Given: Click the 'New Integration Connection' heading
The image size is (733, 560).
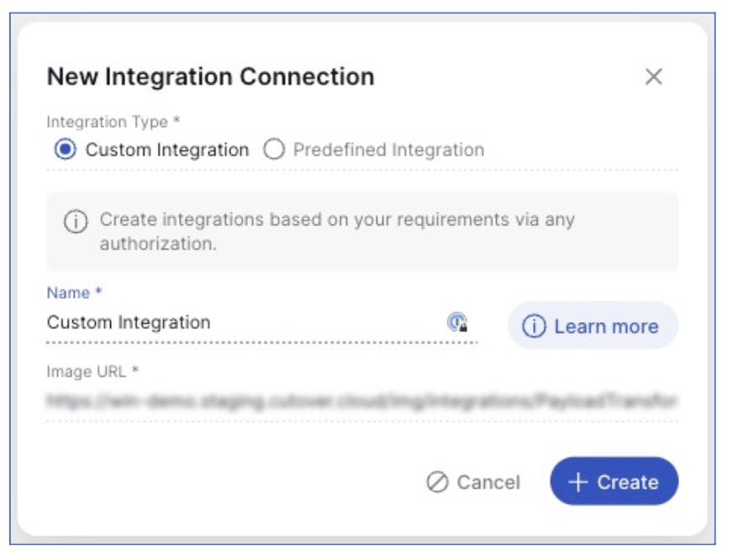Looking at the screenshot, I should 211,77.
